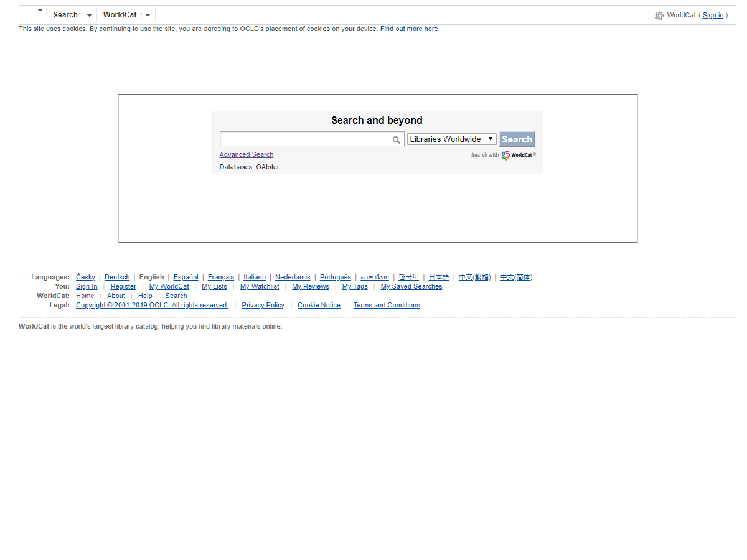Image resolution: width=747 pixels, height=560 pixels.
Task: Open the Search menu in top bar
Action: coord(65,15)
